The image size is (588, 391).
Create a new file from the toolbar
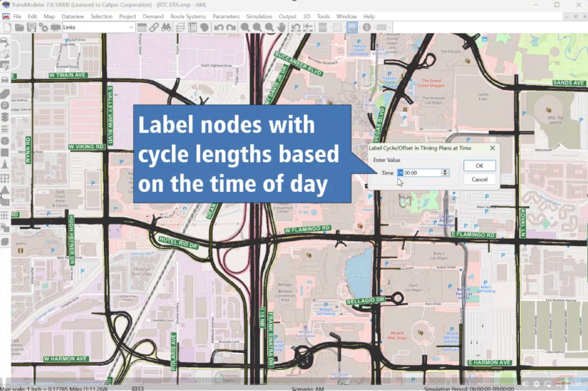coord(7,27)
